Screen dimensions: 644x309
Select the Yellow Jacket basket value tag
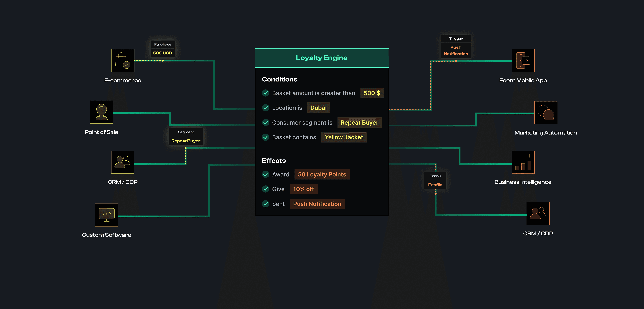coord(344,137)
